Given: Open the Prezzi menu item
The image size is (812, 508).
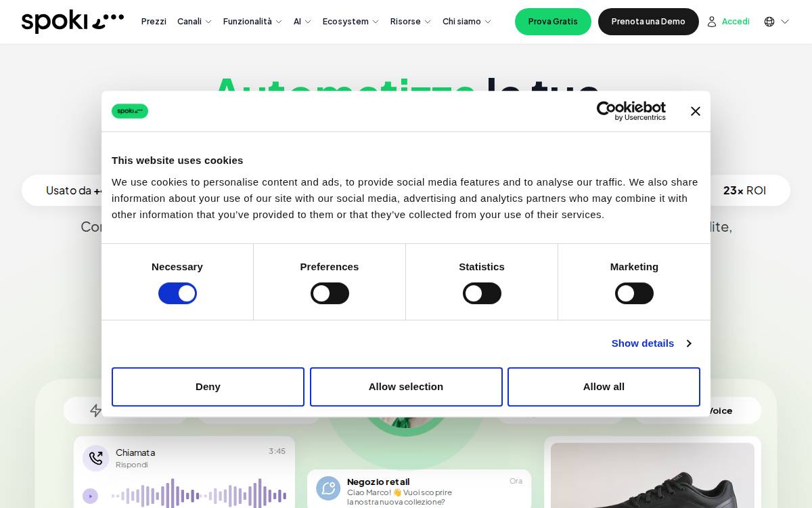Looking at the screenshot, I should click(154, 22).
